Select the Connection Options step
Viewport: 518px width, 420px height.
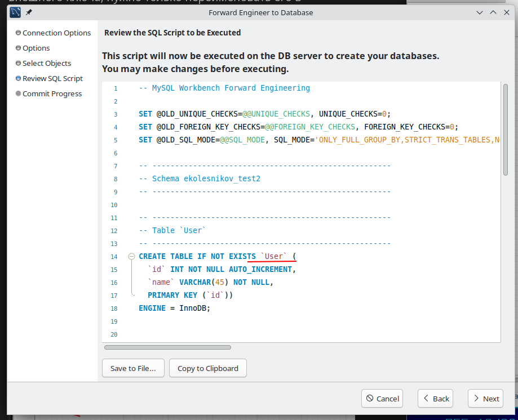click(x=56, y=33)
